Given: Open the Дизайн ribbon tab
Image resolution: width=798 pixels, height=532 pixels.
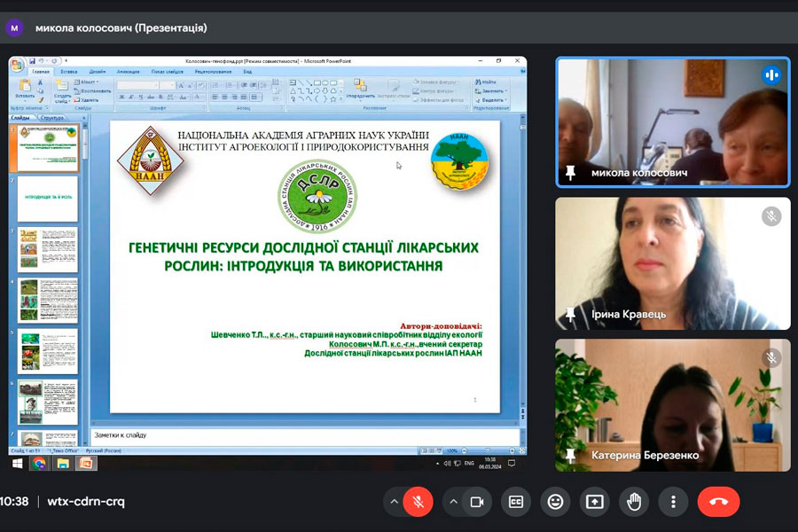Looking at the screenshot, I should (98, 72).
